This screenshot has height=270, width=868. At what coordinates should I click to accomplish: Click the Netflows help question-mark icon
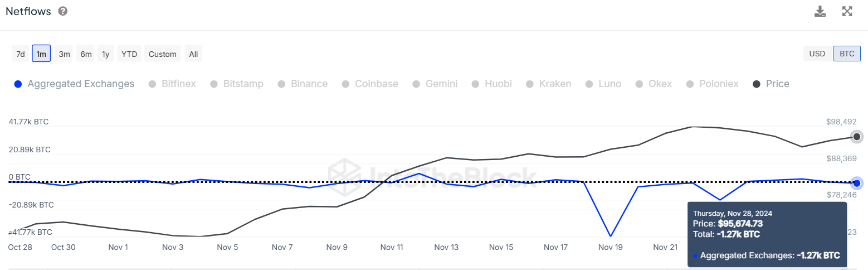click(x=63, y=11)
